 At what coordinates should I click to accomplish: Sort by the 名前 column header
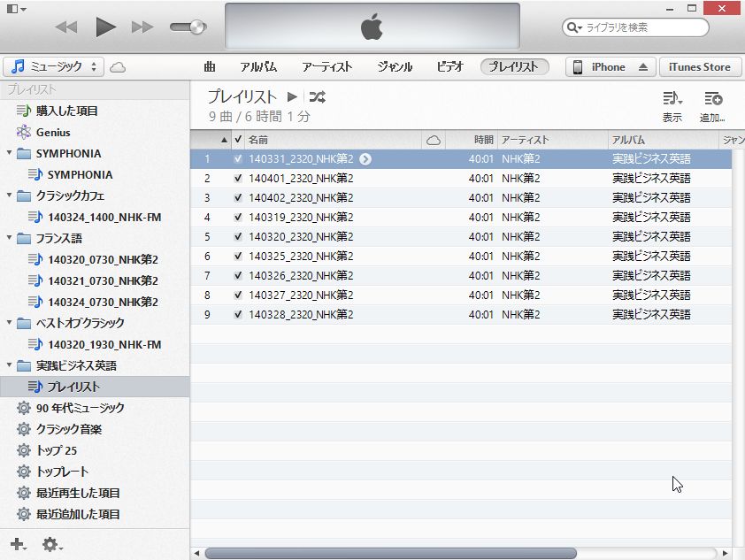(334, 140)
